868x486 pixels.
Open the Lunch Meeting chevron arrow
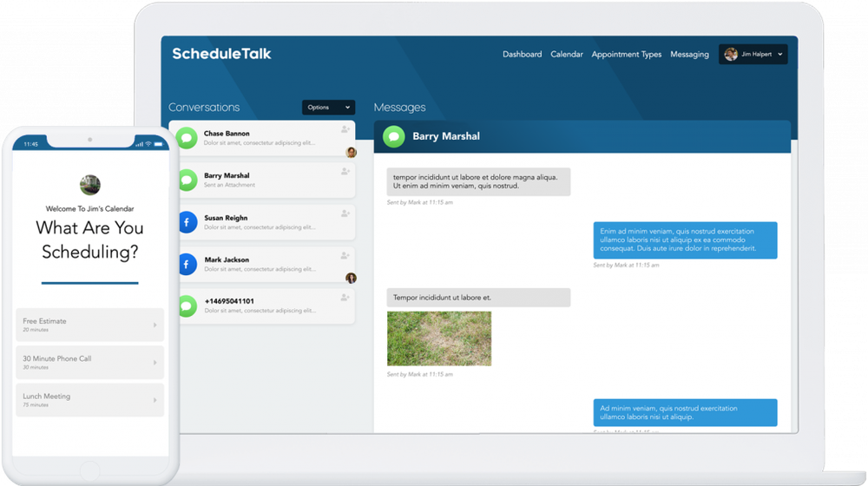pyautogui.click(x=155, y=400)
